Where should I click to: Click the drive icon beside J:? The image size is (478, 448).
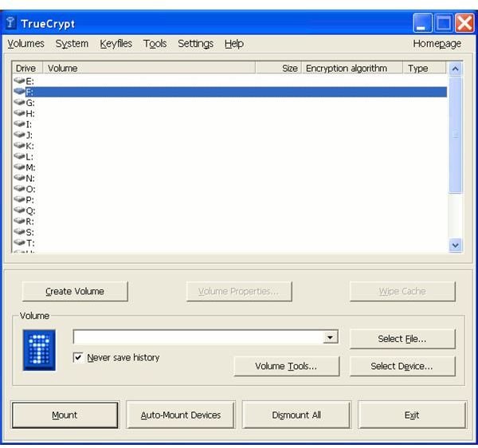coord(19,135)
